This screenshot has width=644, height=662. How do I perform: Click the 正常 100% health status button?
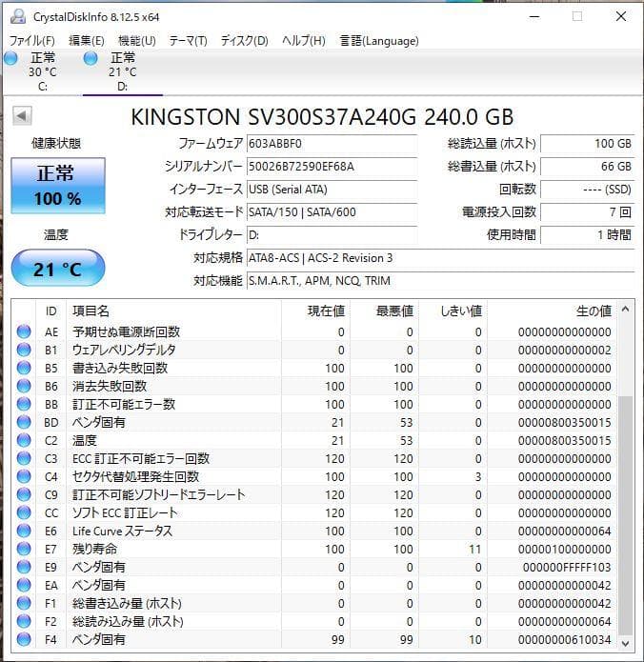(x=58, y=186)
